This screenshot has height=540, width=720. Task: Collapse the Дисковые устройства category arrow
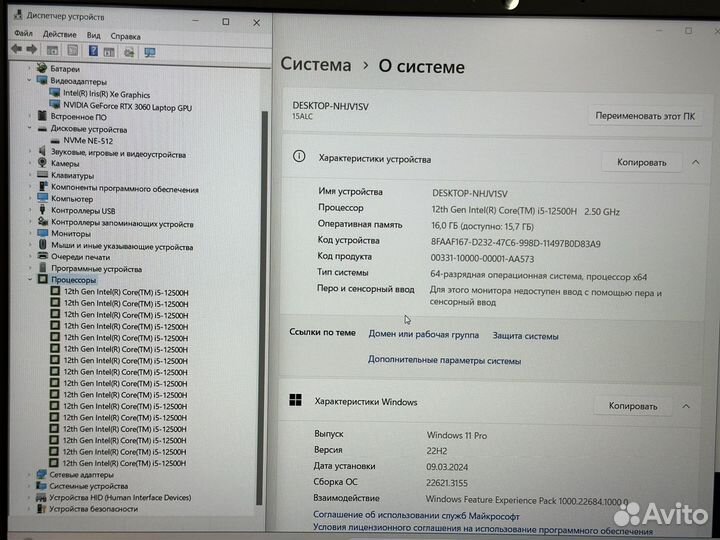click(30, 128)
